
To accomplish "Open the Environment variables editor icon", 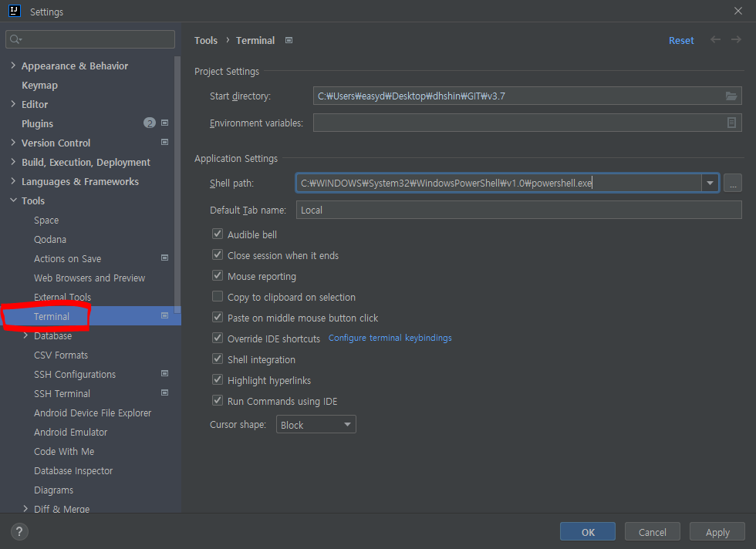I will [731, 123].
